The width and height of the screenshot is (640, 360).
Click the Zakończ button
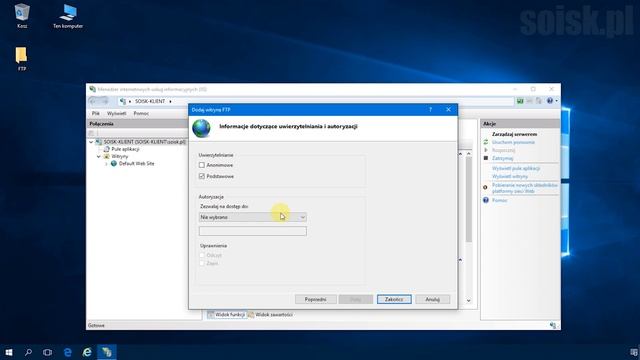click(x=394, y=299)
